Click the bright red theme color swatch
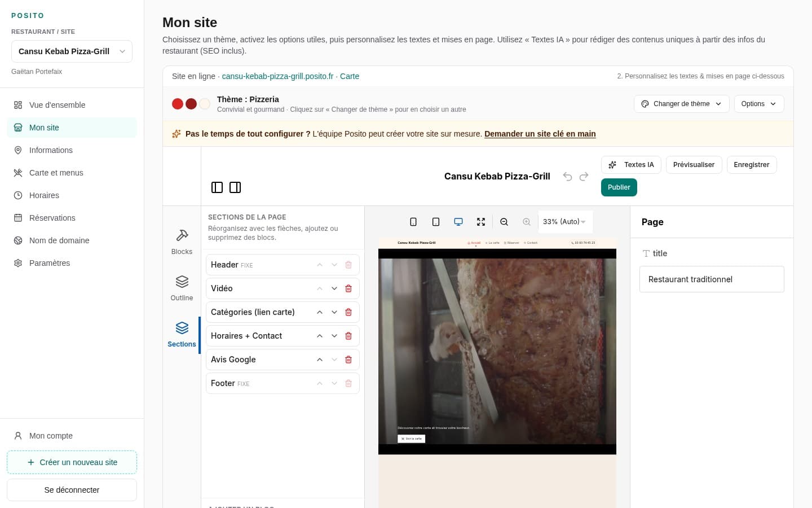 178,104
